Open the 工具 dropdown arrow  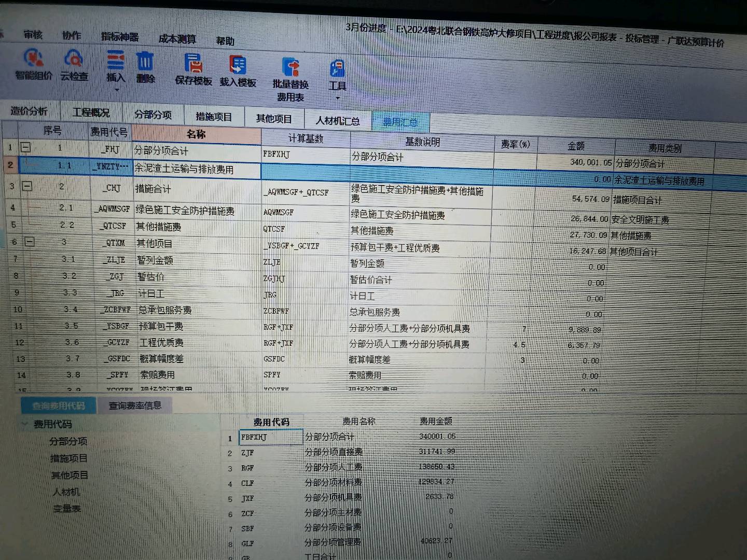[338, 98]
